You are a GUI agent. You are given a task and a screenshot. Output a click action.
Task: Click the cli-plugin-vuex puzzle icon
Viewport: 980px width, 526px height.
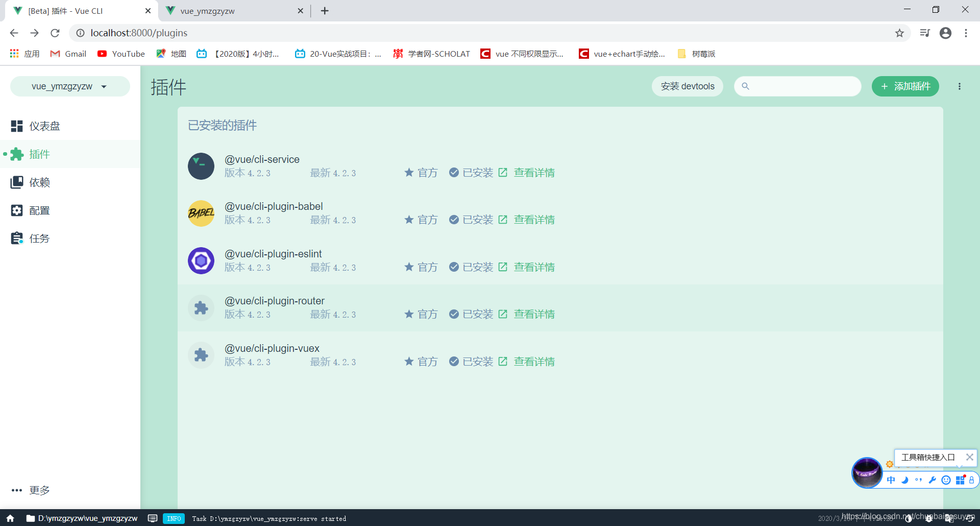(x=201, y=355)
